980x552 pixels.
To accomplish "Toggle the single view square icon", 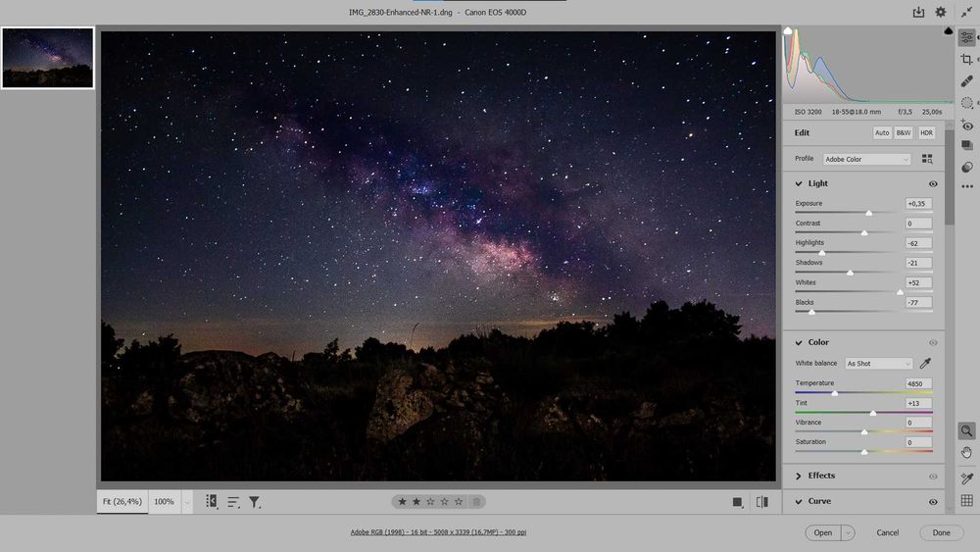I will 738,502.
